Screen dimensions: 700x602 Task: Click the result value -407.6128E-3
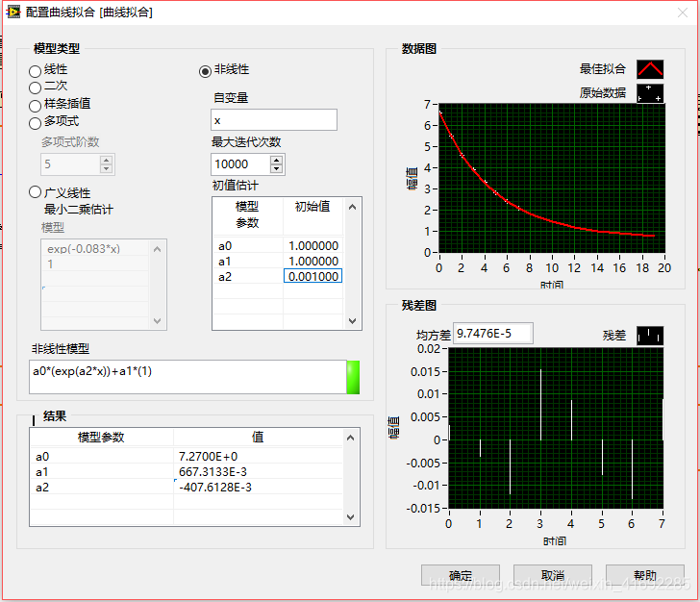[x=215, y=488]
